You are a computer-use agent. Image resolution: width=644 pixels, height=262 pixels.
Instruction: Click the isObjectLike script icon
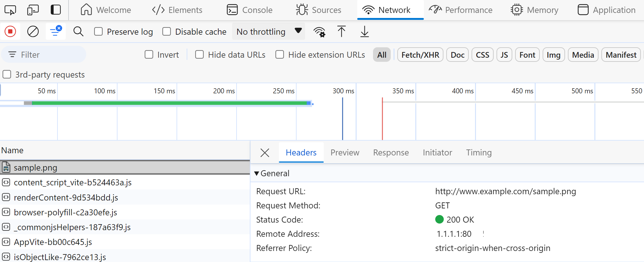(x=6, y=257)
